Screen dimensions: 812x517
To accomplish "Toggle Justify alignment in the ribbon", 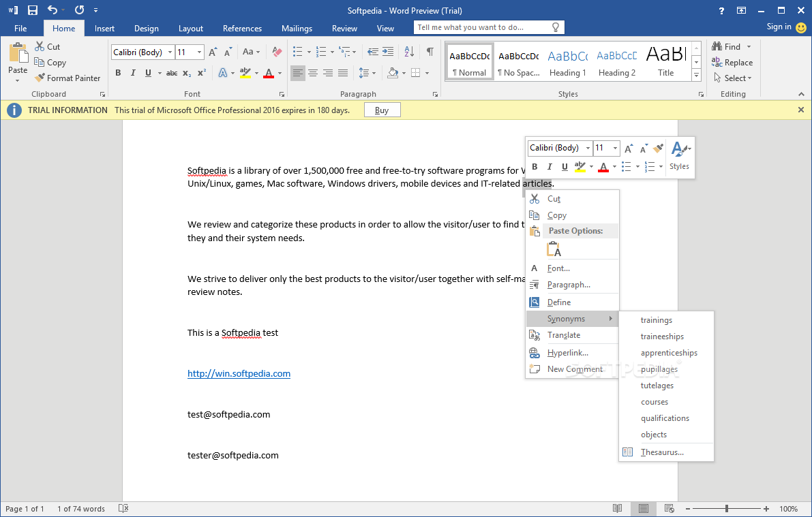I will [x=343, y=73].
